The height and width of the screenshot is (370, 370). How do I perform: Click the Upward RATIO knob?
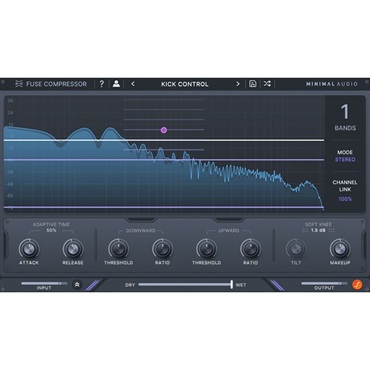tap(250, 249)
